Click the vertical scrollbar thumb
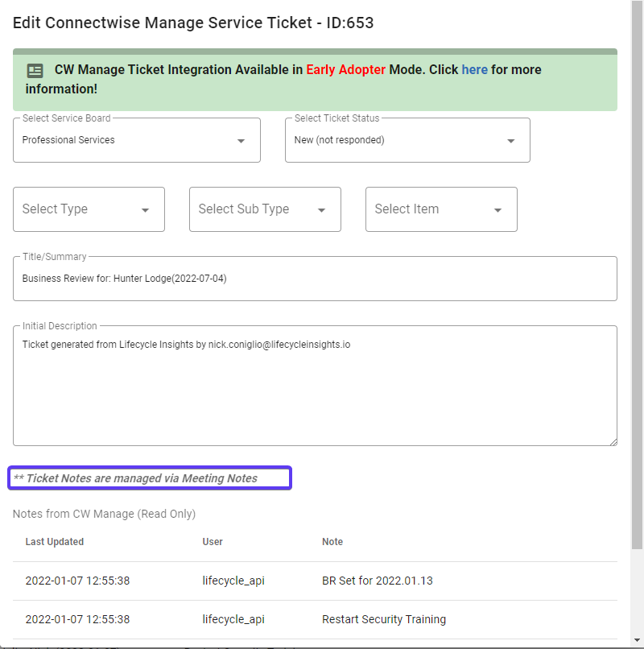This screenshot has height=649, width=644. [x=638, y=275]
